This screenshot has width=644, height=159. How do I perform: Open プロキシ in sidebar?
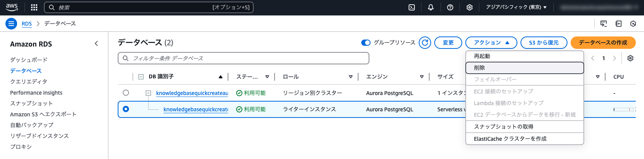21,147
